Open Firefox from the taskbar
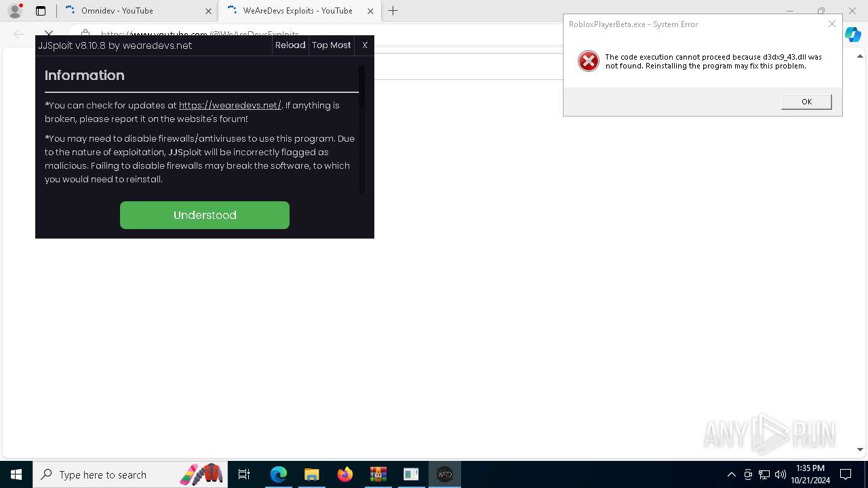868x488 pixels. (345, 474)
